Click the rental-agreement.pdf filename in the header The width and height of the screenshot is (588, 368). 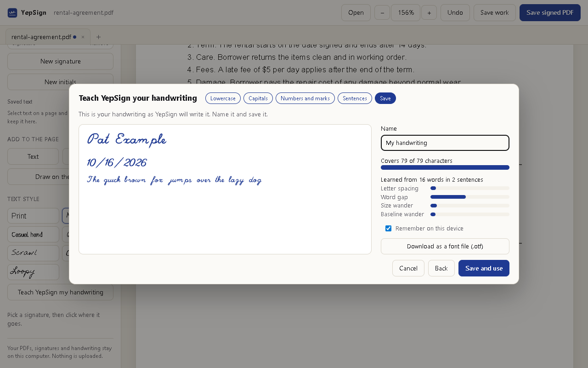pos(84,13)
